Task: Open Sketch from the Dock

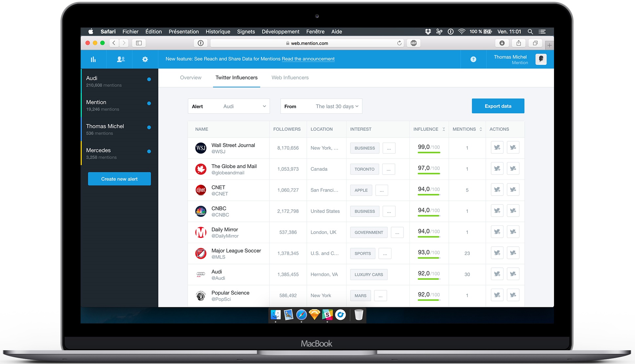Action: point(314,315)
